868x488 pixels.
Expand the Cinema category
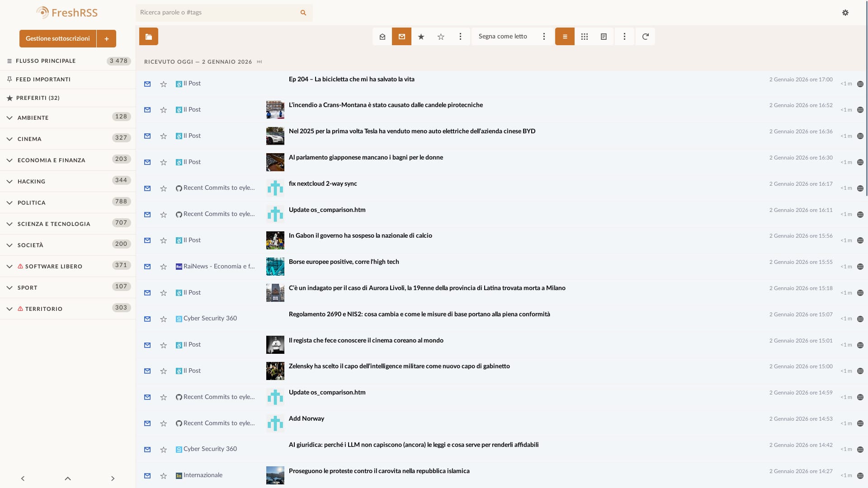tap(9, 139)
